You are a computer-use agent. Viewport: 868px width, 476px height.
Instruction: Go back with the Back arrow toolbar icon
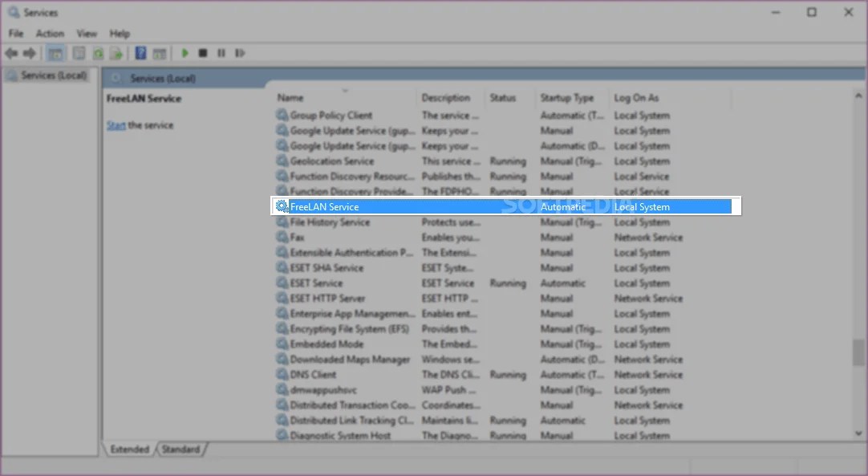point(11,53)
